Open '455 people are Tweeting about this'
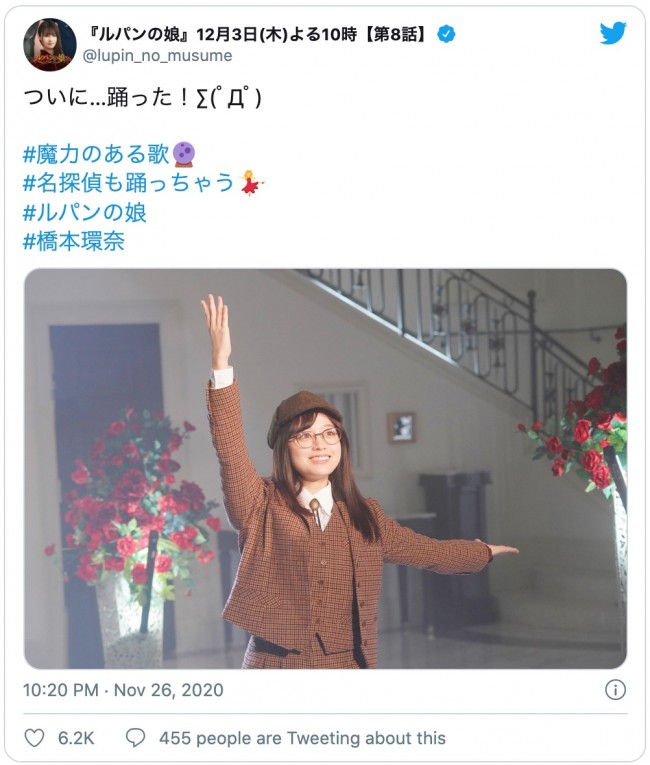650x765 pixels. (x=302, y=738)
